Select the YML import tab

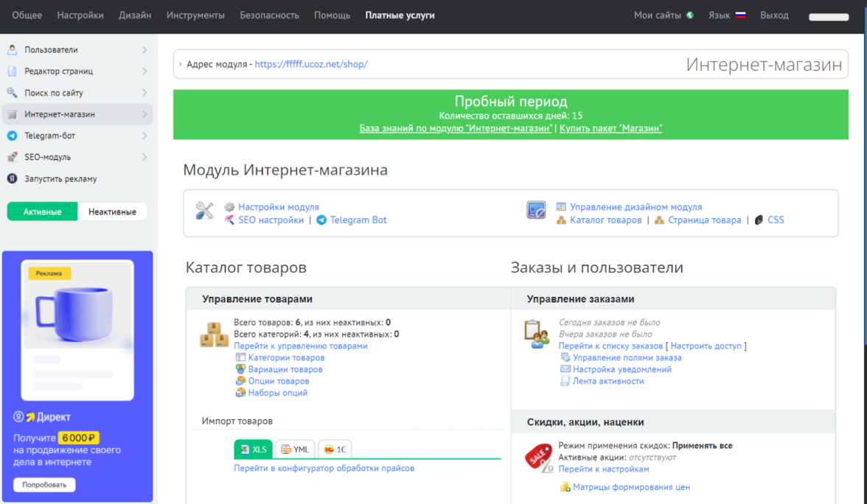point(295,449)
